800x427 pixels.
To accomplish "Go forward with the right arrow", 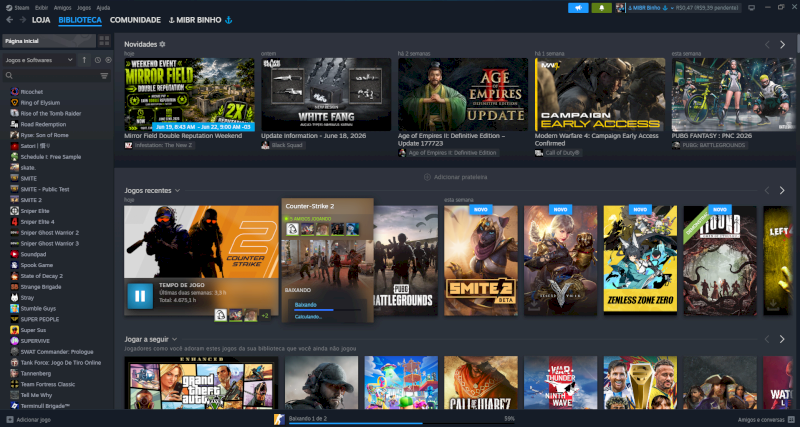I will tap(22, 20).
